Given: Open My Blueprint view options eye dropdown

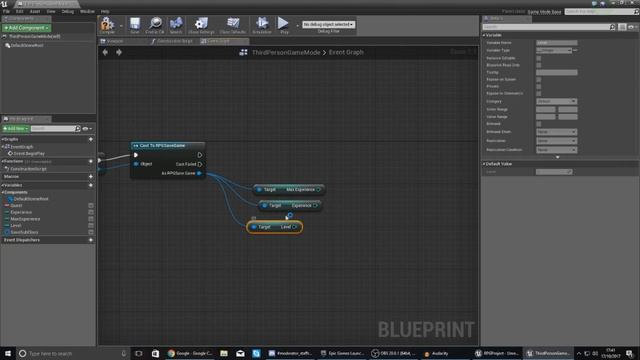Looking at the screenshot, I should pyautogui.click(x=87, y=129).
